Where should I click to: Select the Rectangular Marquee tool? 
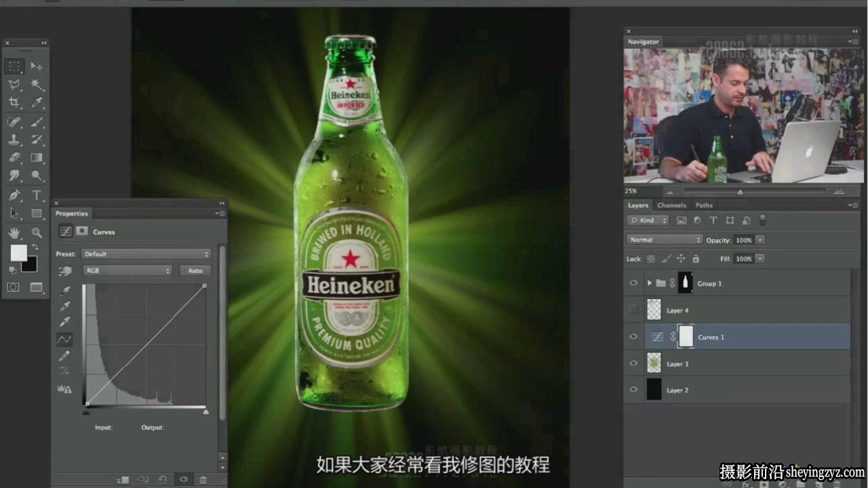coord(14,66)
